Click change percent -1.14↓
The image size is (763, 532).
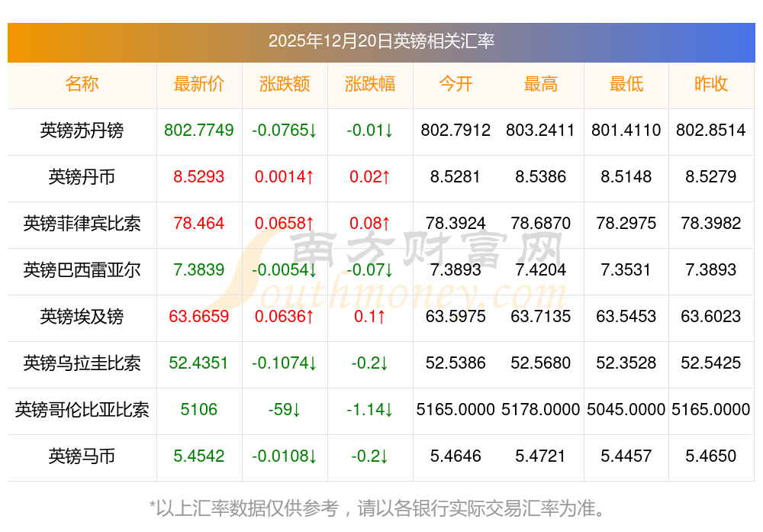[370, 409]
